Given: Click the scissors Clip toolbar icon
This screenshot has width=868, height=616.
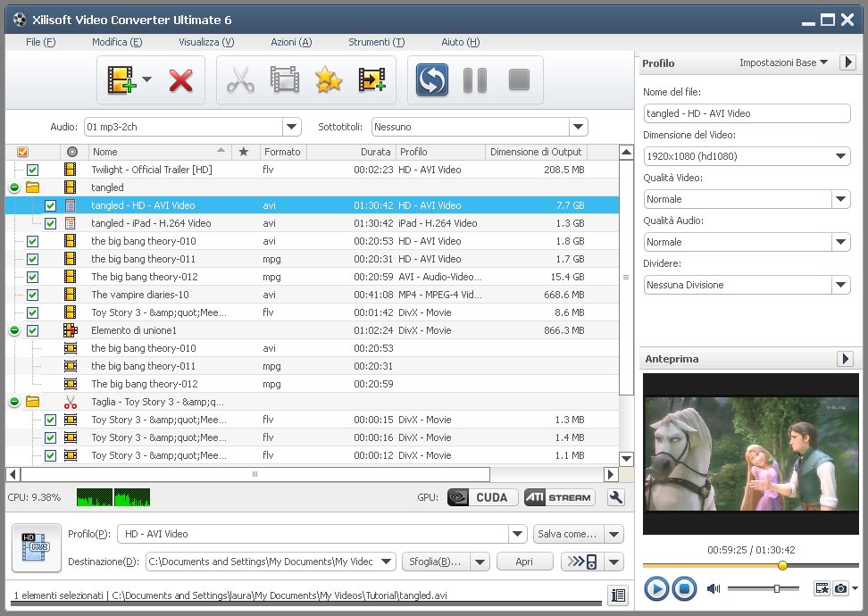Looking at the screenshot, I should click(240, 79).
